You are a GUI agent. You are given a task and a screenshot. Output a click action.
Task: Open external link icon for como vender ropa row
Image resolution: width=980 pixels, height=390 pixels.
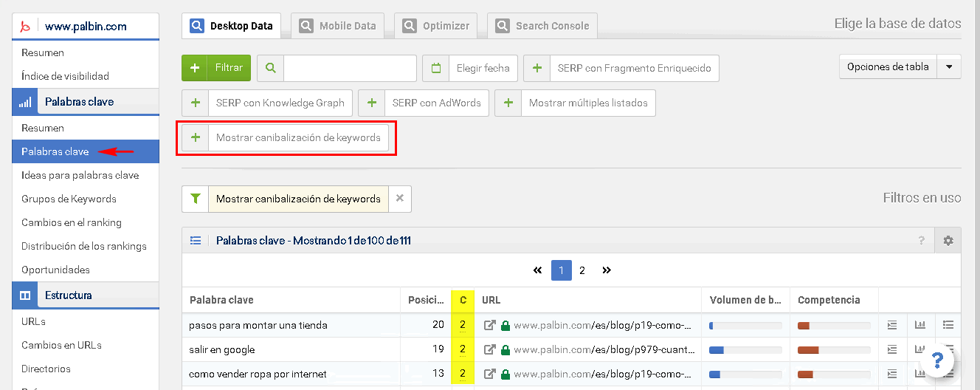coord(489,374)
